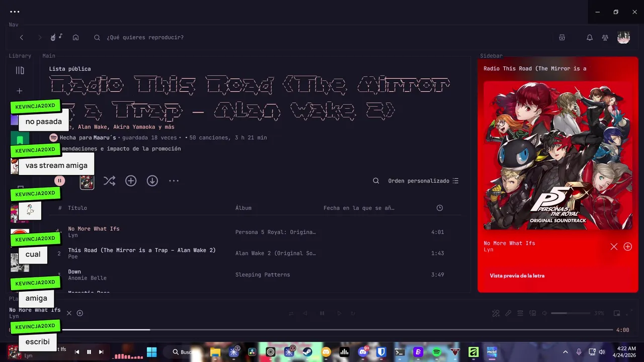Open Steam from the taskbar
The image size is (644, 362).
[307, 352]
